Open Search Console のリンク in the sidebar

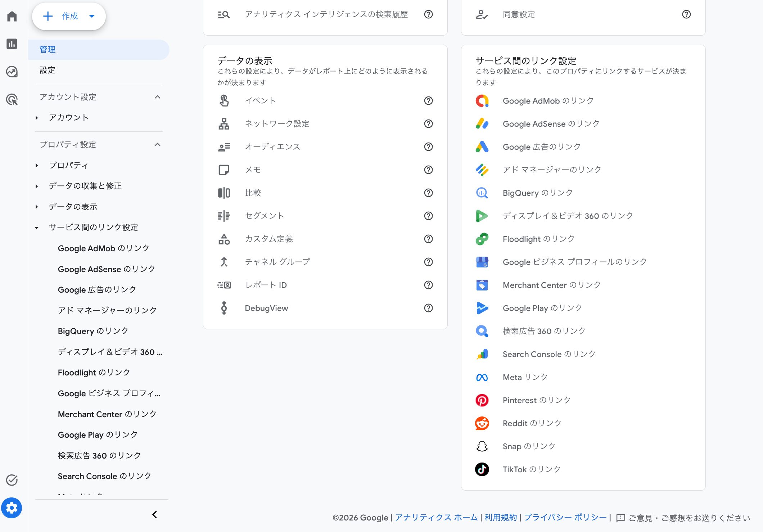[x=104, y=476]
